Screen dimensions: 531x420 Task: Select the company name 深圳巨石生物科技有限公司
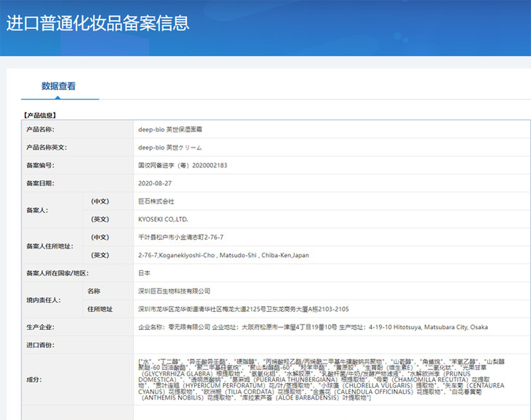[174, 291]
